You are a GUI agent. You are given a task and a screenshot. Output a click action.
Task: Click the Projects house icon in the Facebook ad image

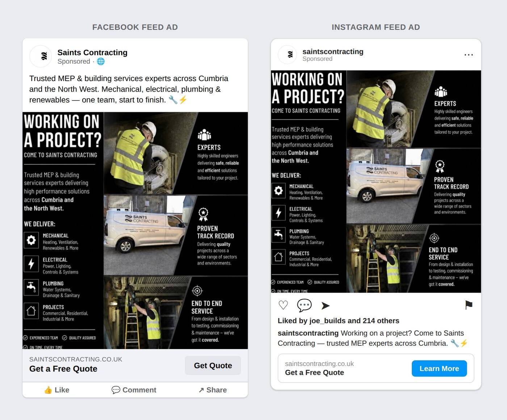point(31,311)
